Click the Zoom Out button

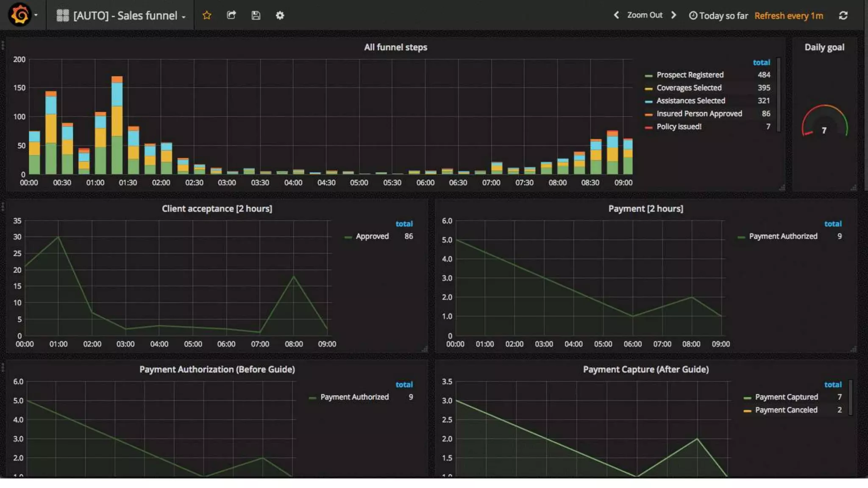click(x=644, y=15)
